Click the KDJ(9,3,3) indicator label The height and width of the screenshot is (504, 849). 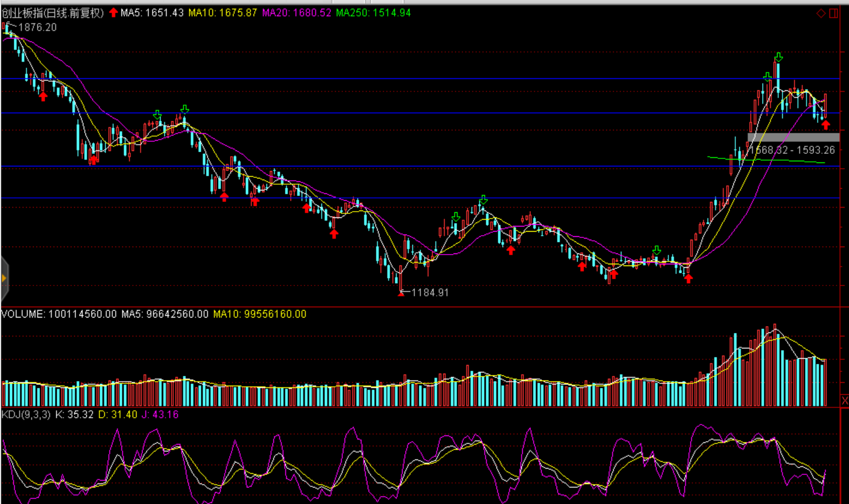(x=26, y=414)
